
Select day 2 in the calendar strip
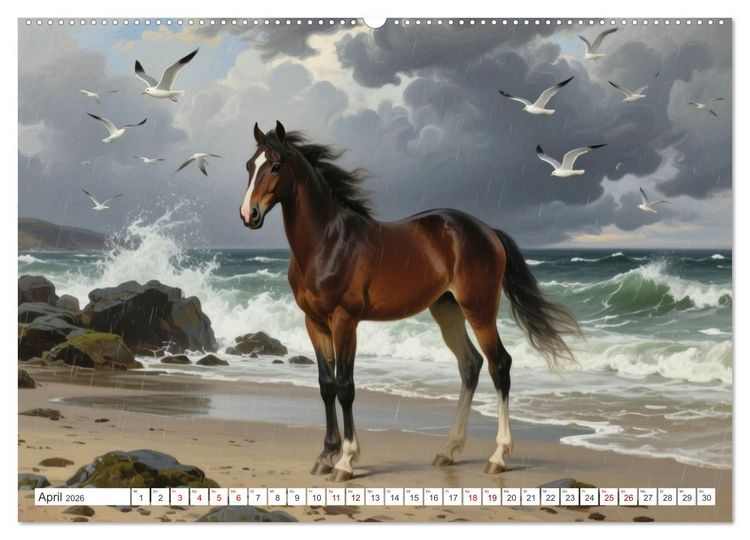160,496
